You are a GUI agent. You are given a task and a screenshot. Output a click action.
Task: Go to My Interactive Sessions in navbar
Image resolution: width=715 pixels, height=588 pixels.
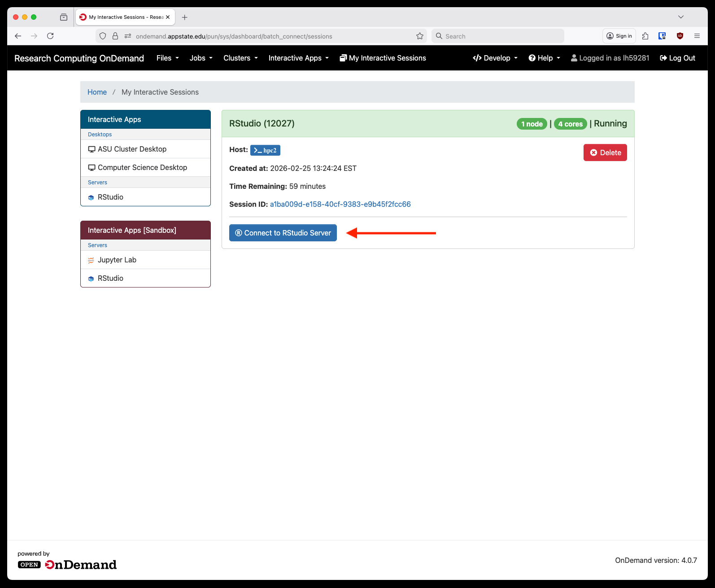383,58
